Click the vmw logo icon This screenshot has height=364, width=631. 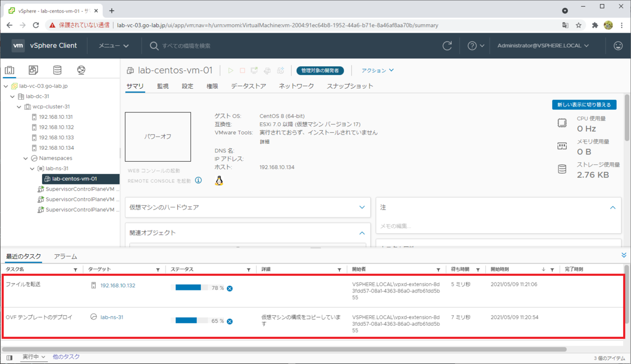[x=18, y=46]
